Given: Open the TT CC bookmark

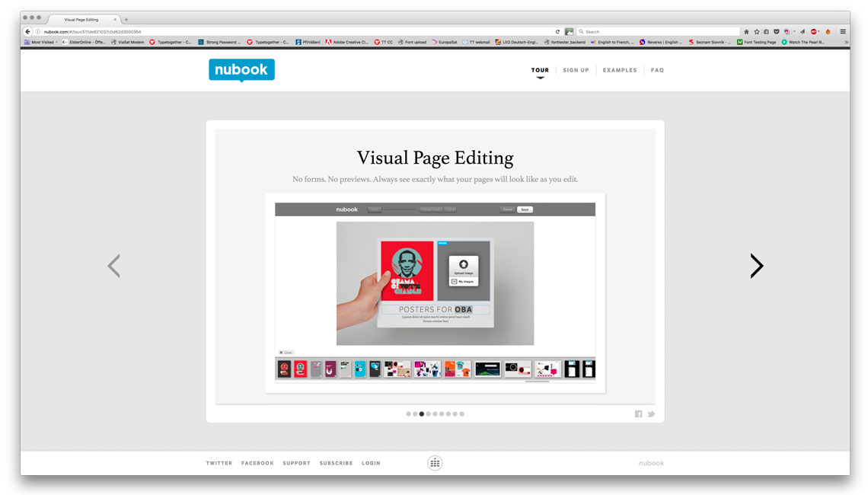Looking at the screenshot, I should tap(383, 42).
